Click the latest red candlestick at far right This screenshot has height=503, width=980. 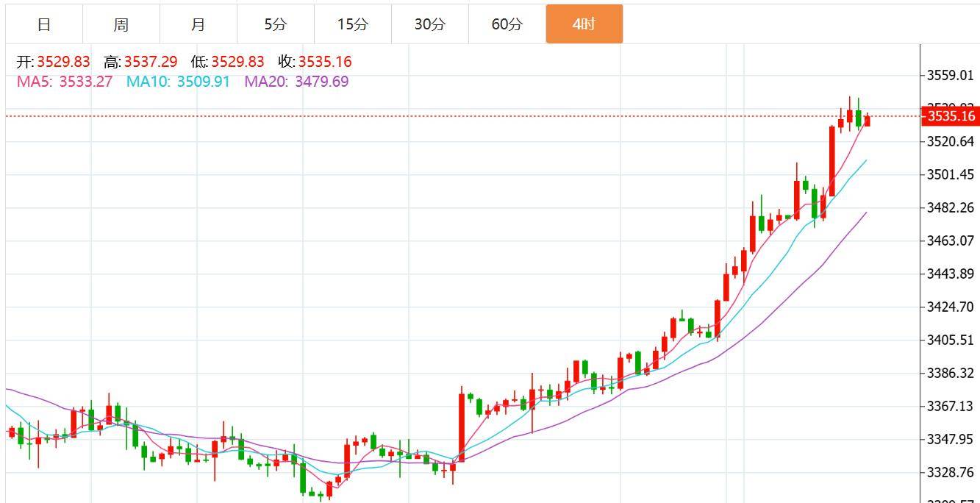point(868,121)
